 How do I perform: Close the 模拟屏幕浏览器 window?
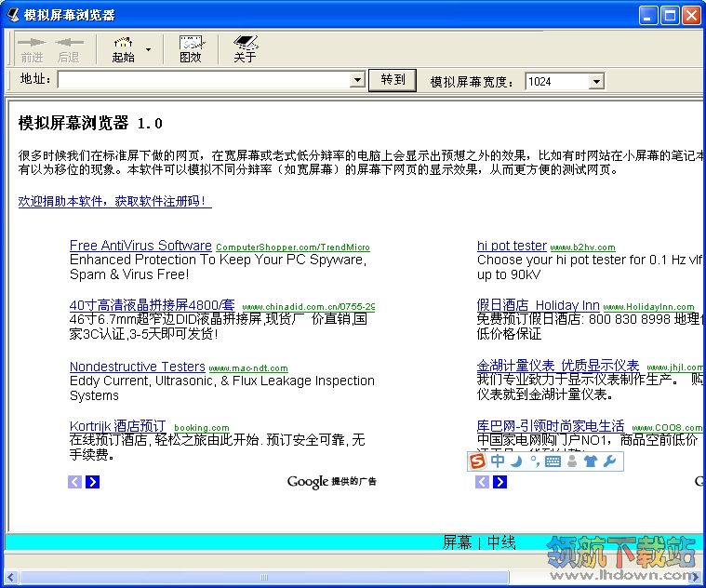[691, 16]
